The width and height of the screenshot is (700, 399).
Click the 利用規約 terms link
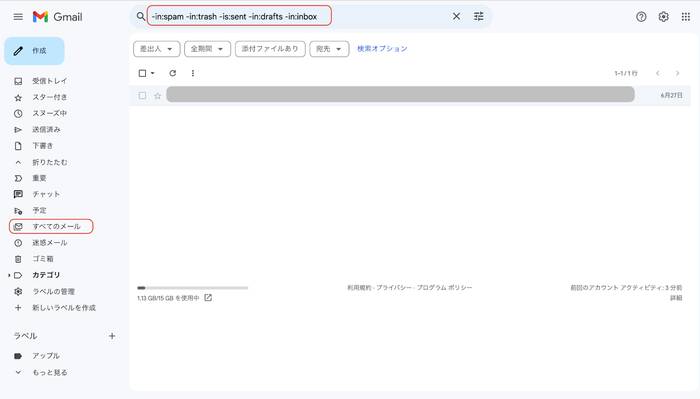coord(359,288)
